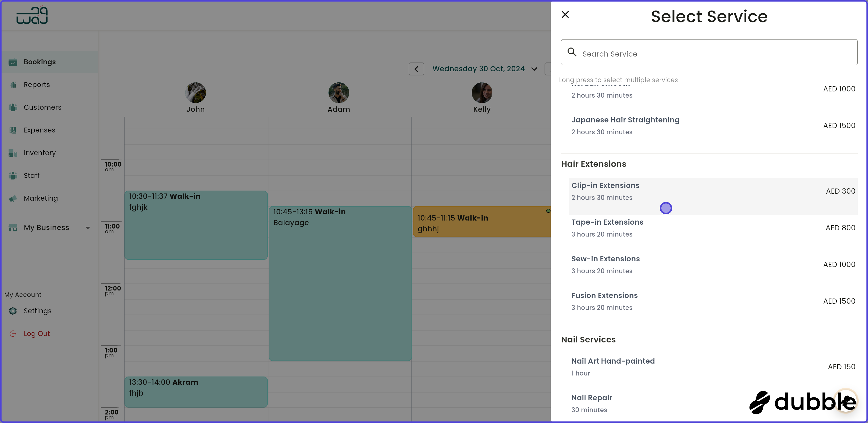Open Customers with the people icon

coord(12,107)
